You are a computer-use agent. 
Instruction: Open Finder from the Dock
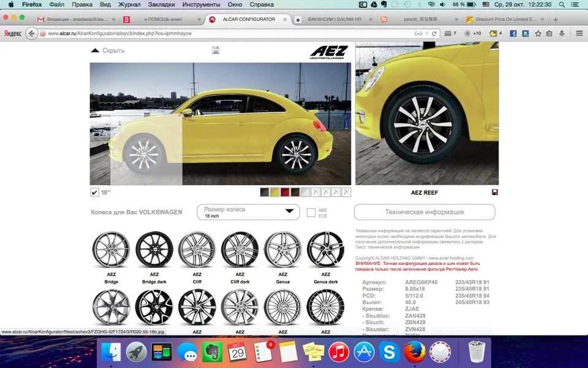tap(111, 353)
